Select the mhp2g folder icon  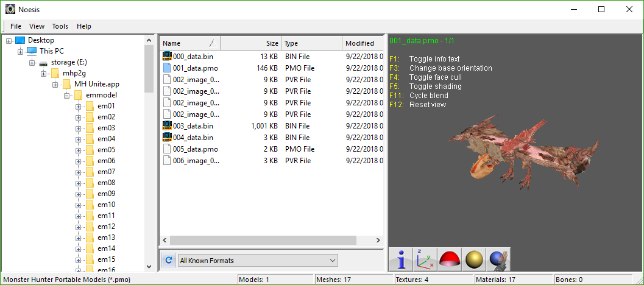55,73
